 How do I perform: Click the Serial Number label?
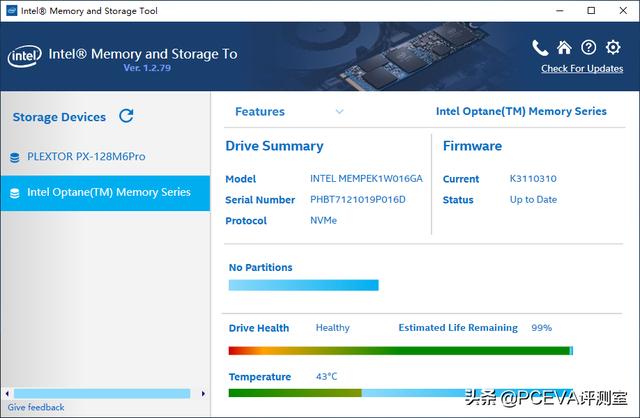pos(260,200)
